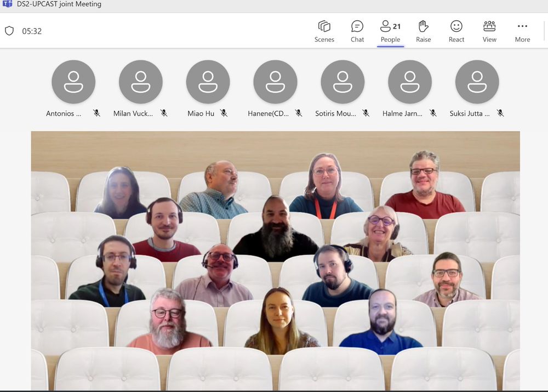Click the Teams logo in title bar
This screenshot has height=392, width=548.
pyautogui.click(x=7, y=4)
